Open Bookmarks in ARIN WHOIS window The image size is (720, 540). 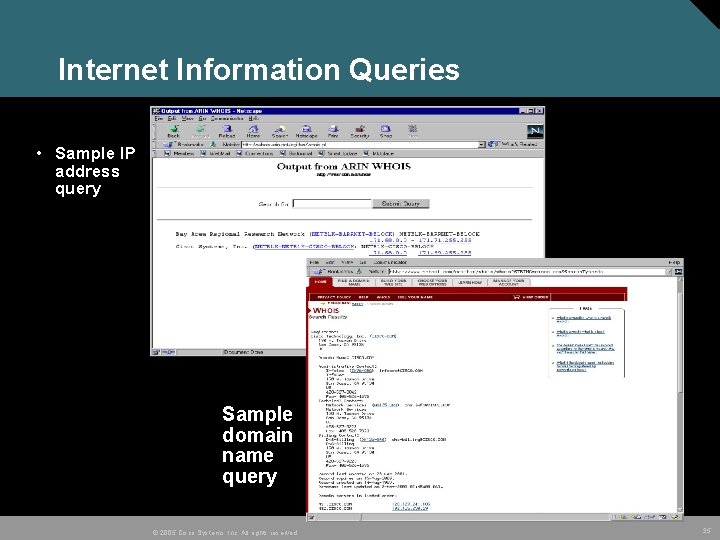pyautogui.click(x=184, y=144)
